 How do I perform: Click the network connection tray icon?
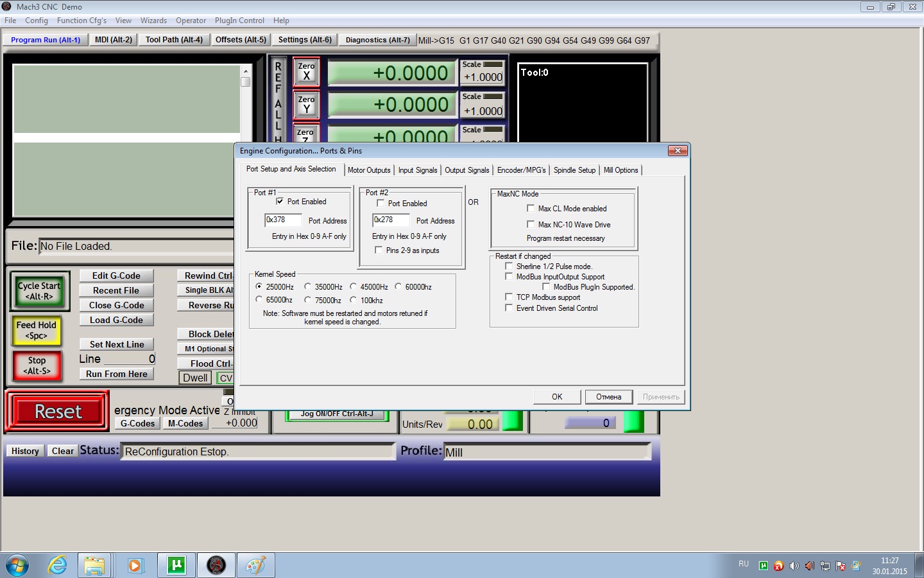[x=825, y=566]
